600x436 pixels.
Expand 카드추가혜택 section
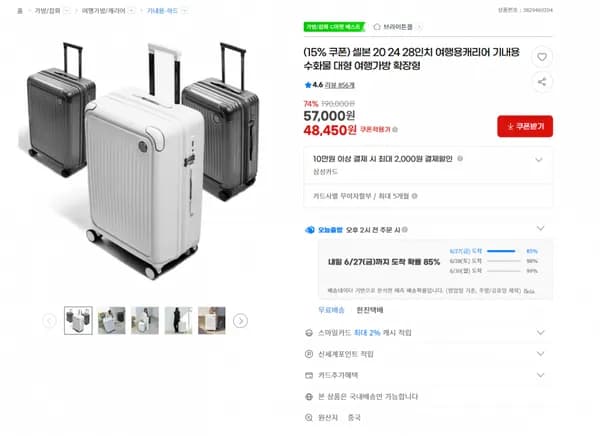(540, 375)
